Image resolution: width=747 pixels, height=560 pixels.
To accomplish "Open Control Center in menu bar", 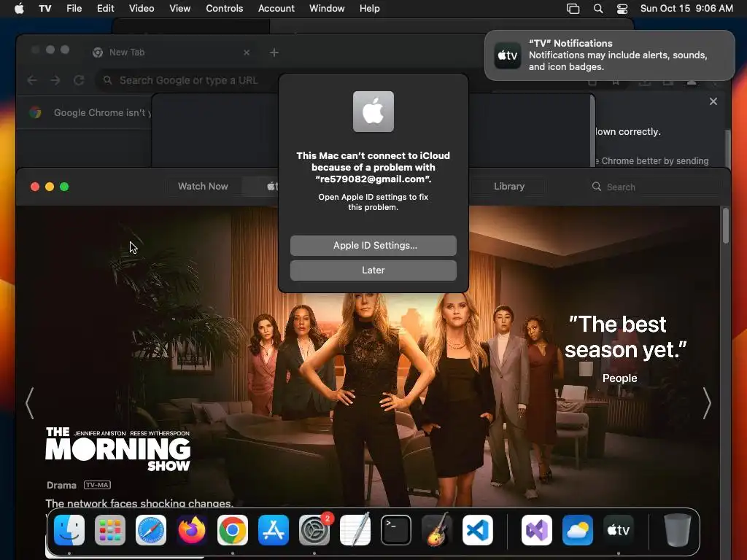I will (622, 9).
